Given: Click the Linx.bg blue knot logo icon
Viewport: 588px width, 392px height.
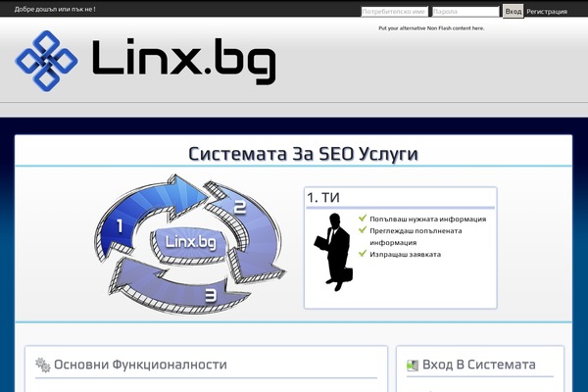Looking at the screenshot, I should 46,61.
